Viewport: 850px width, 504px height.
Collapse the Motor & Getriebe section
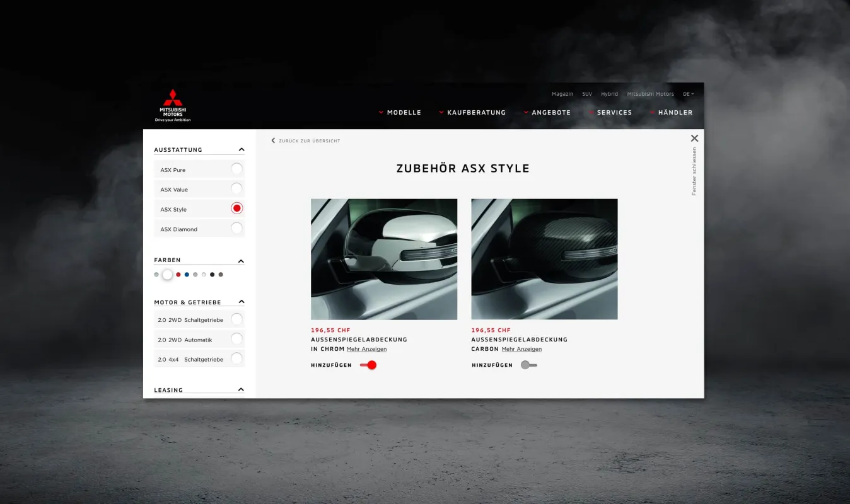pyautogui.click(x=241, y=302)
